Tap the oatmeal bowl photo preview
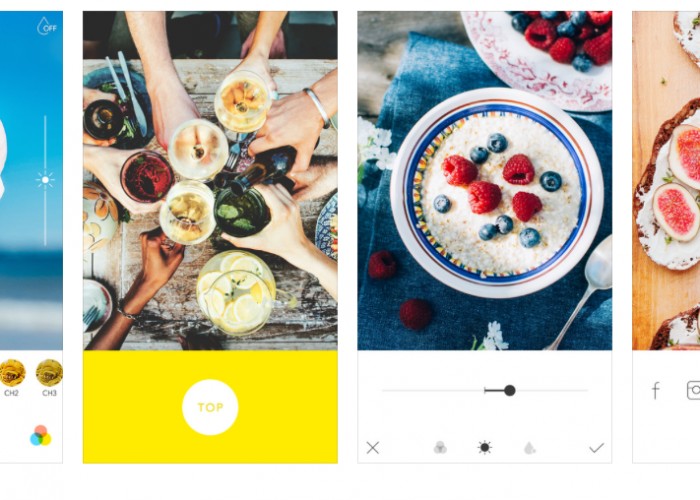This screenshot has width=700, height=500. [x=485, y=180]
